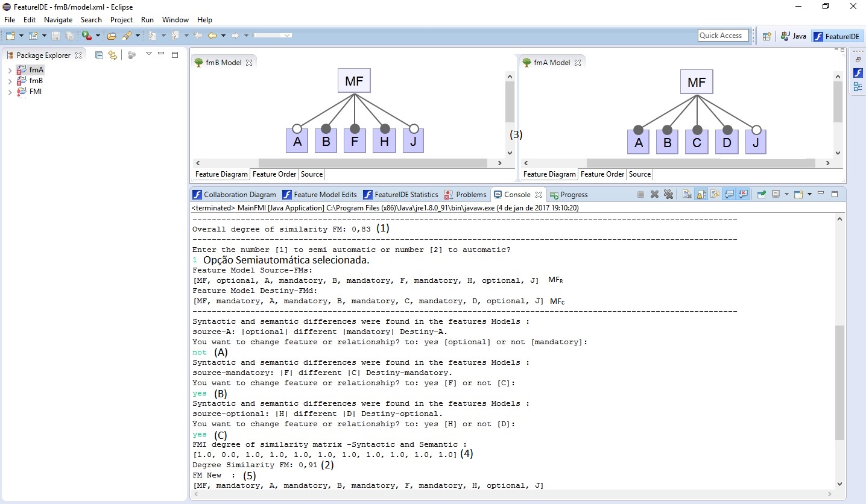866x504 pixels.
Task: Expand the fmA project tree node
Action: (x=10, y=71)
